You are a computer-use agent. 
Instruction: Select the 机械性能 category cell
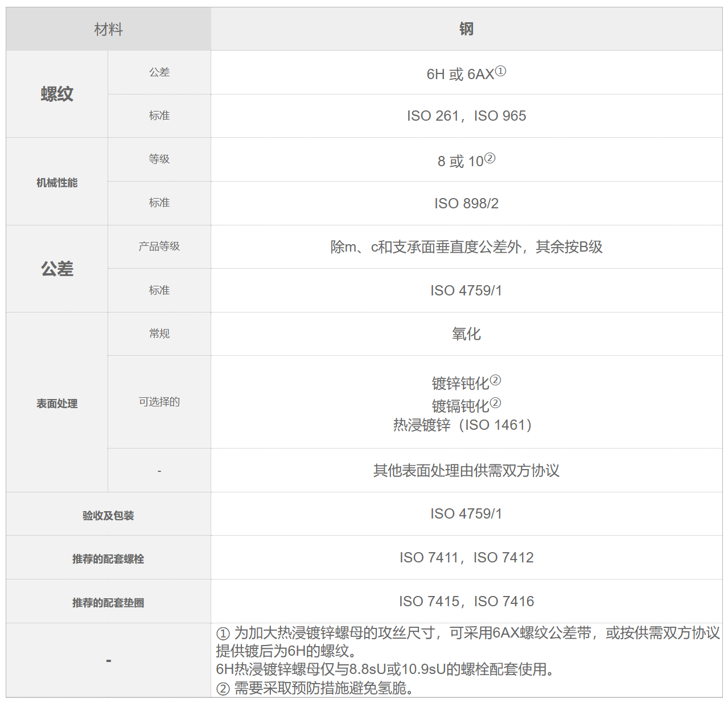57,182
